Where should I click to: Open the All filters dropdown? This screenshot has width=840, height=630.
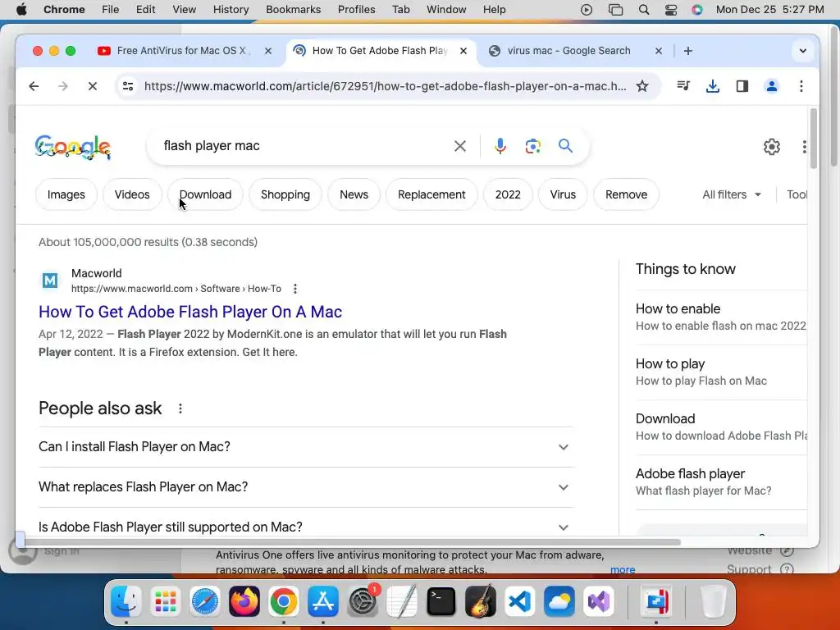point(732,194)
